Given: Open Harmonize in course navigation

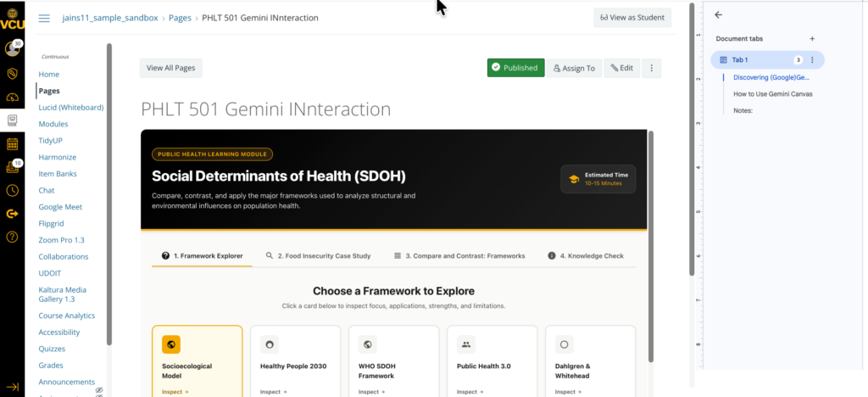Looking at the screenshot, I should [x=57, y=157].
